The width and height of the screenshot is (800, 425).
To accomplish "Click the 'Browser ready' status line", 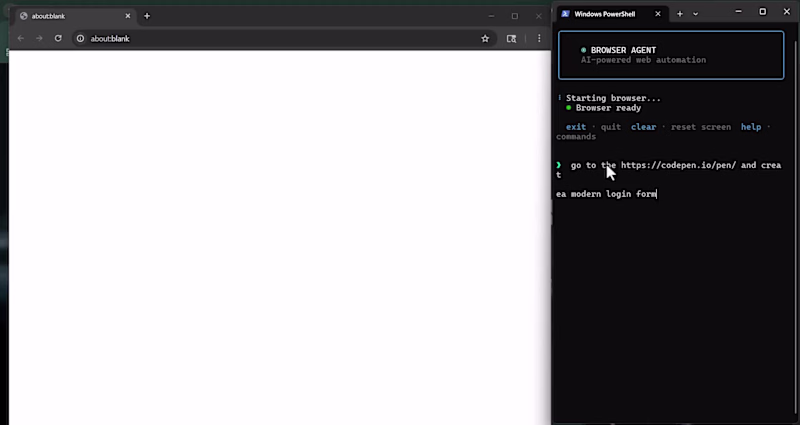I will pyautogui.click(x=608, y=108).
